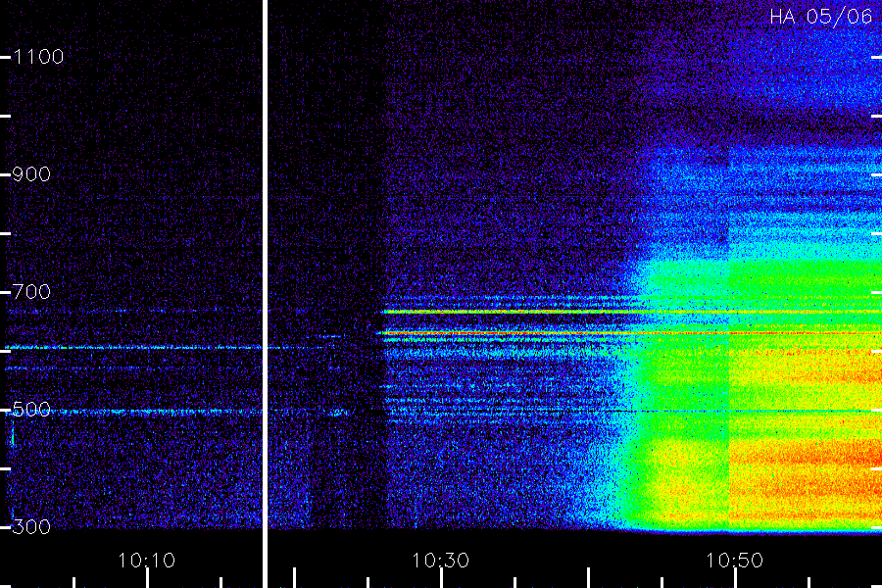Click the HA 05/06 header label
This screenshot has height=588, width=882.
pyautogui.click(x=820, y=17)
